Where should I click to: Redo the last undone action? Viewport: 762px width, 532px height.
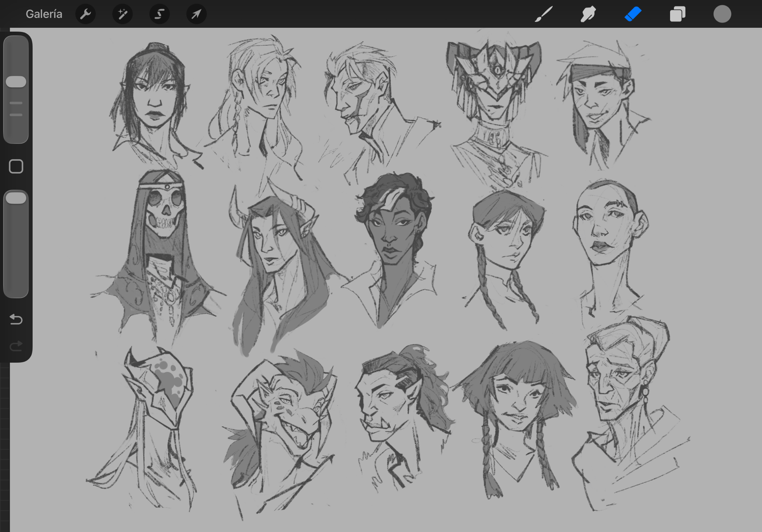(16, 346)
